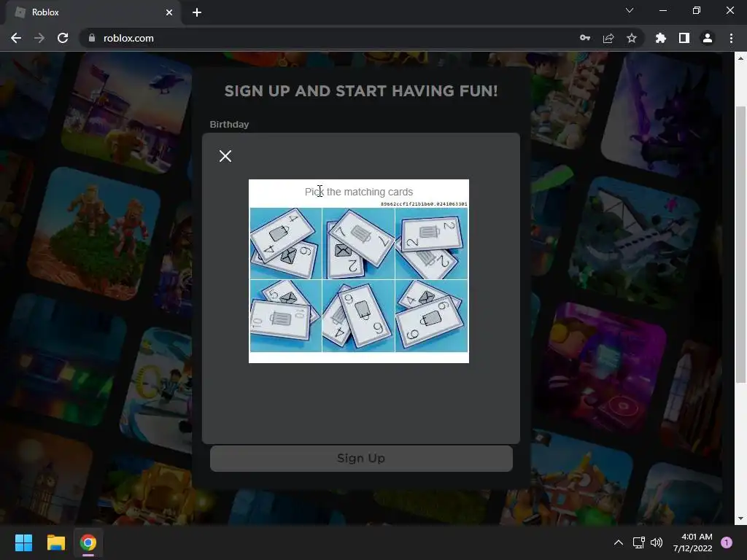Open the Windows Start menu
This screenshot has height=560, width=747.
pyautogui.click(x=23, y=542)
